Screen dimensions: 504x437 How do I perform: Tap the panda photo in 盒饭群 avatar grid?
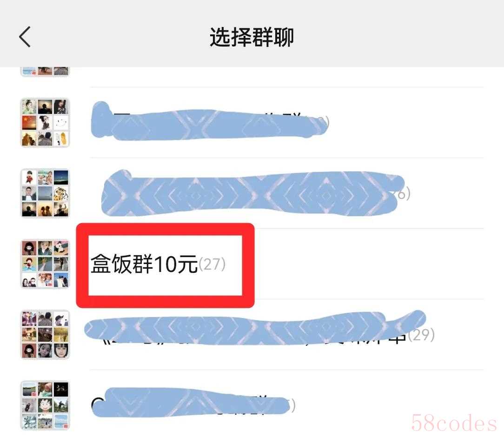(61, 248)
